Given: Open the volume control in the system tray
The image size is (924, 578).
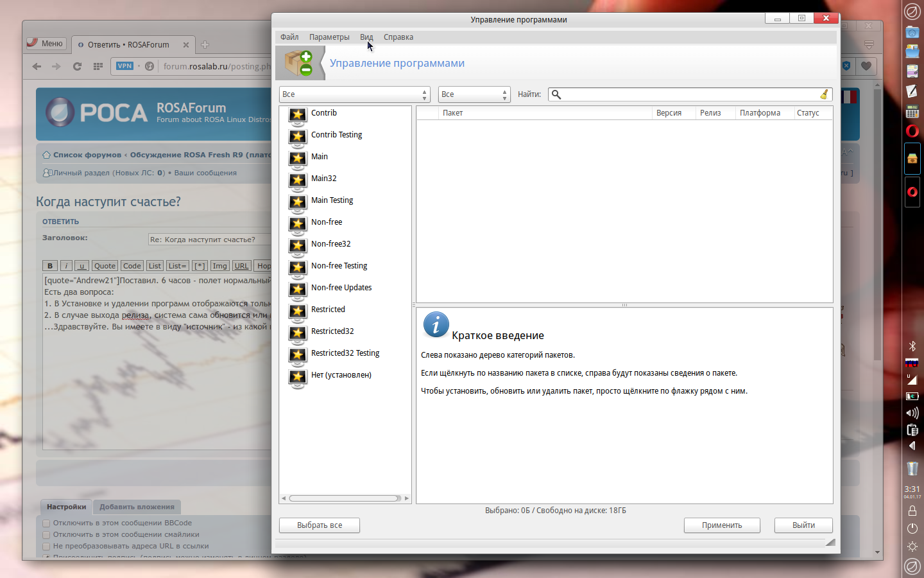Looking at the screenshot, I should point(912,413).
